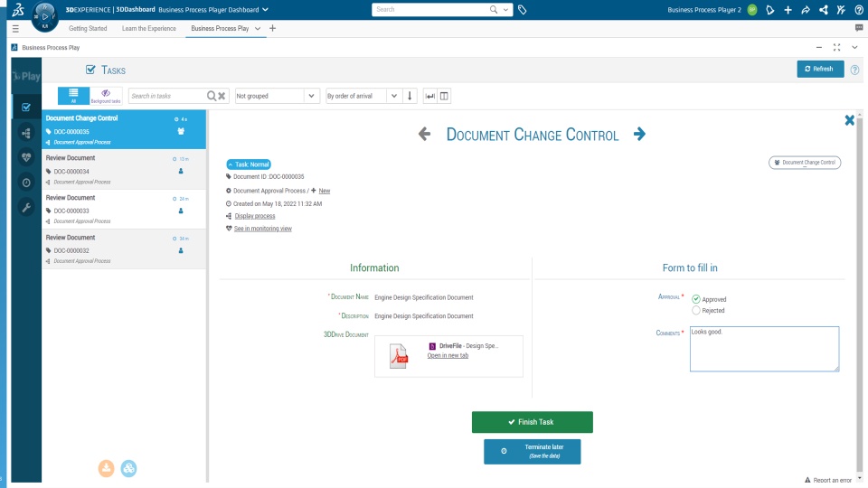This screenshot has height=488, width=868.
Task: Clear the task search with X icon
Action: pos(222,96)
